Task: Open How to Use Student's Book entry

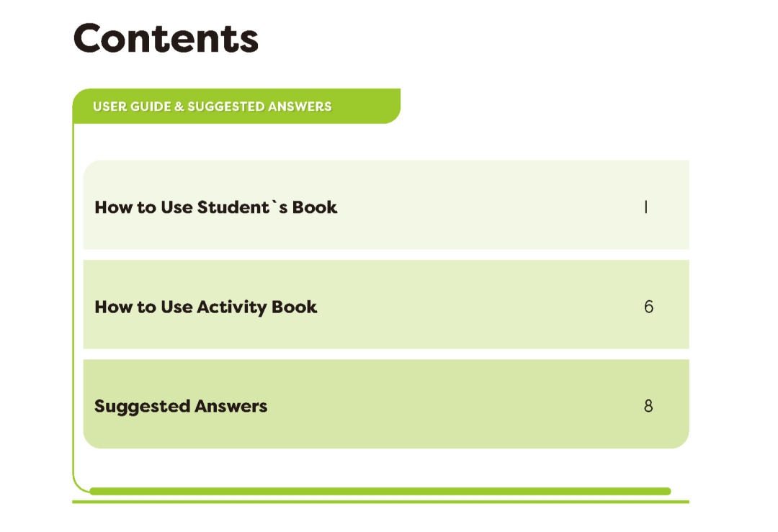Action: coord(386,204)
